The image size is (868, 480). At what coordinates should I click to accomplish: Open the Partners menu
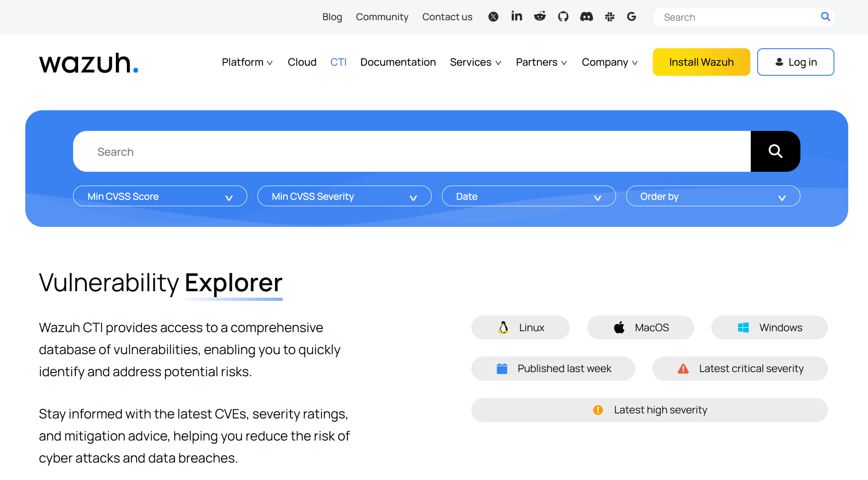coord(541,62)
